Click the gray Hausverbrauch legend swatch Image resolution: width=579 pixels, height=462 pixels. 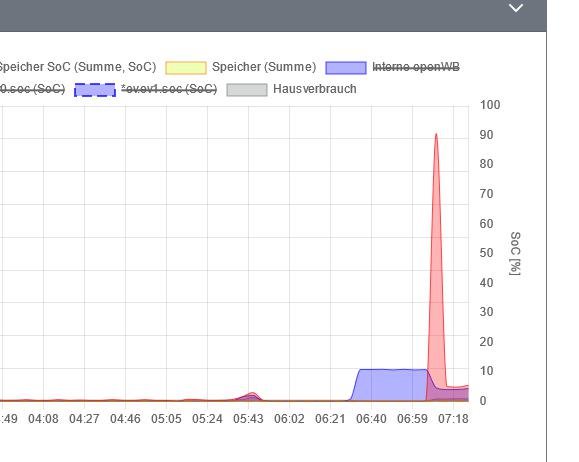(x=247, y=90)
